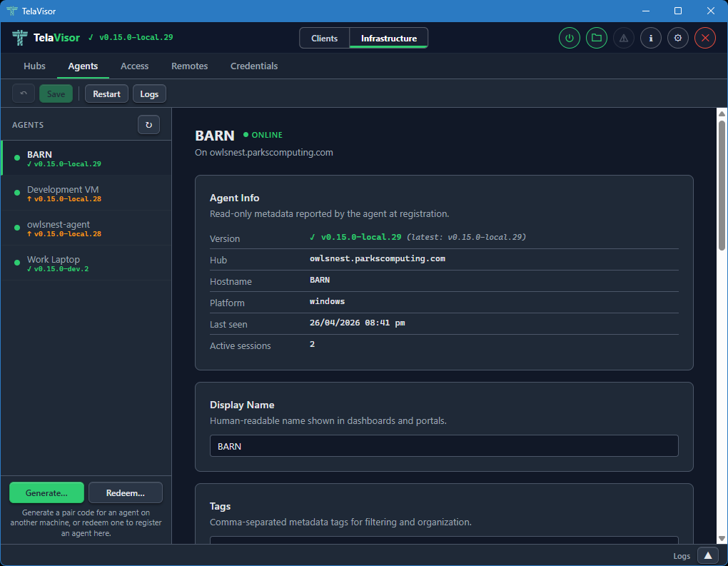Click the undo arrow icon
The width and height of the screenshot is (728, 566).
tap(24, 94)
